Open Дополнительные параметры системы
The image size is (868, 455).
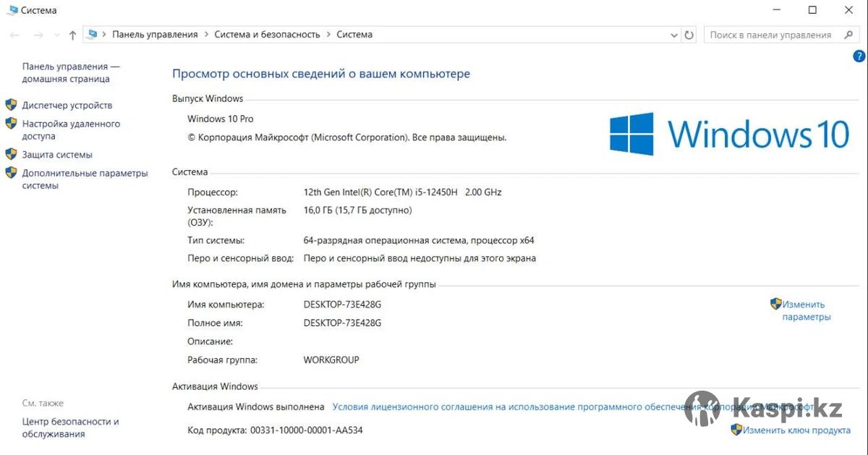coord(85,179)
